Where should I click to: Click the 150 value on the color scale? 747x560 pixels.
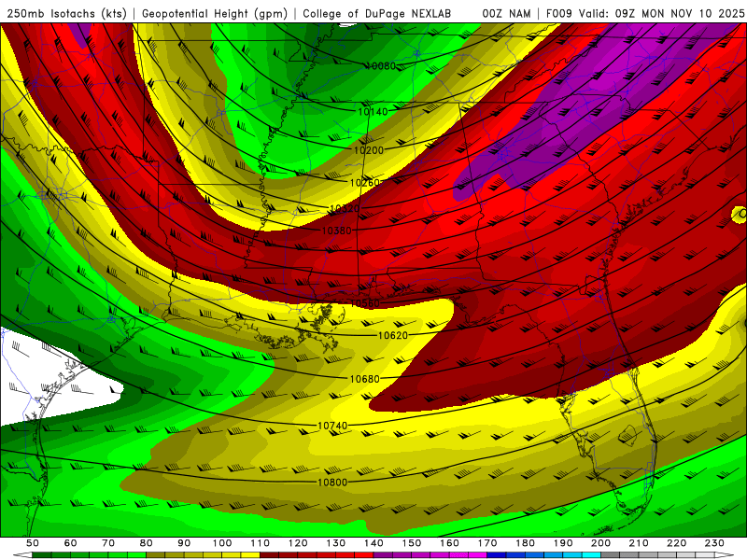pos(412,543)
